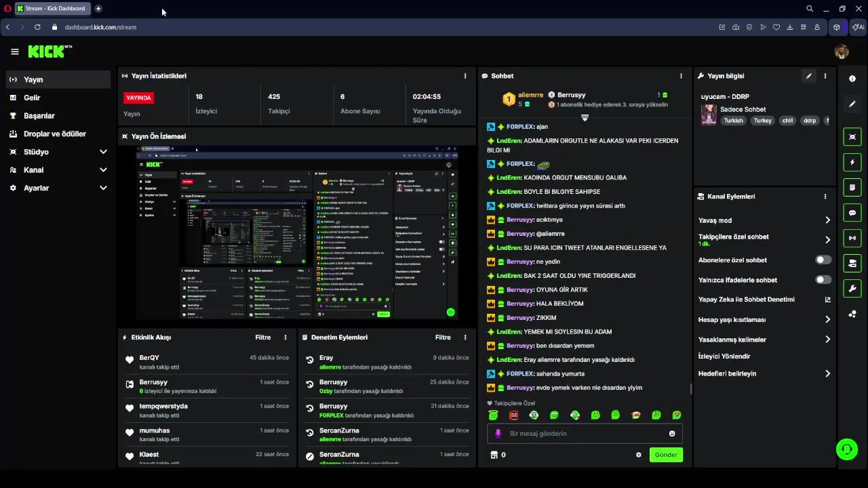Open a new browser tab
The width and height of the screenshot is (868, 488).
(98, 9)
